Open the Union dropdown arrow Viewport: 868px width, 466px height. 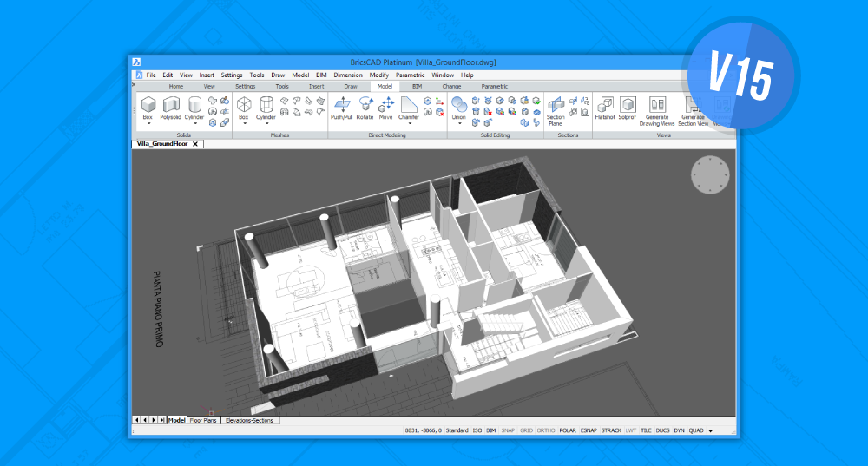[459, 124]
